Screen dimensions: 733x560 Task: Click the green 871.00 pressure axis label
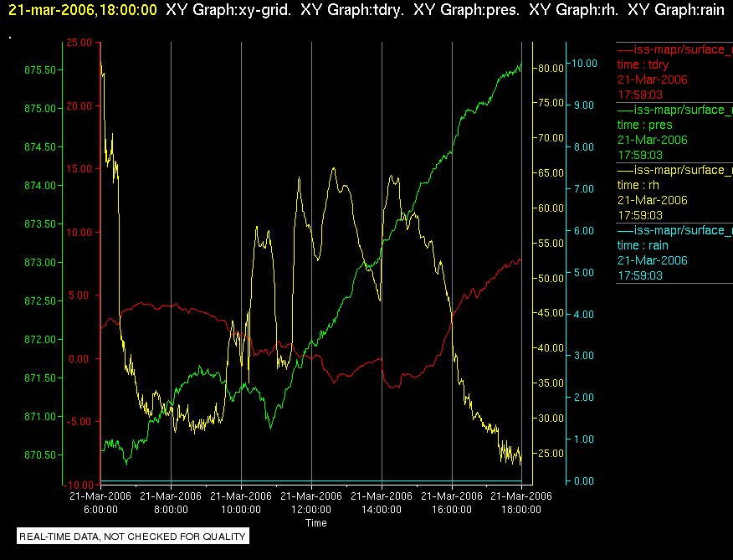point(40,416)
